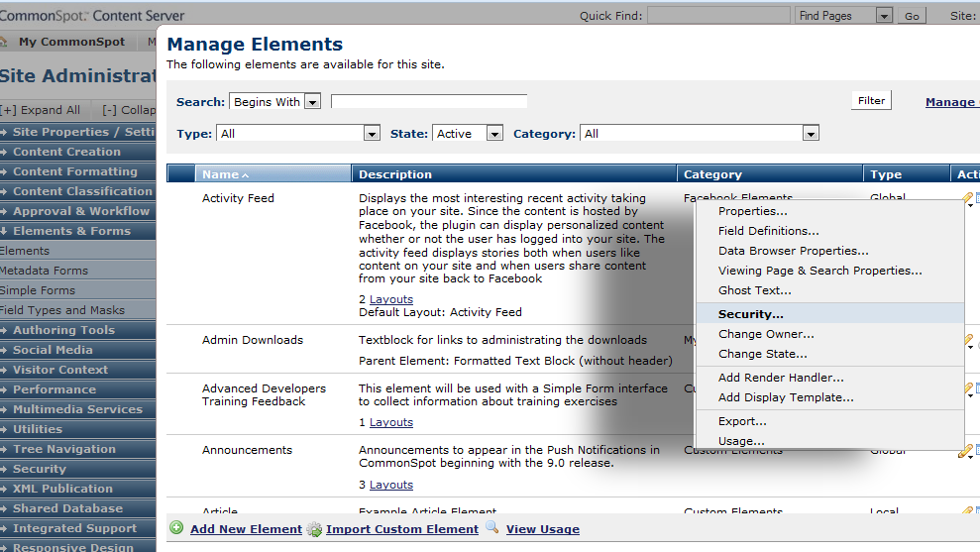Image resolution: width=980 pixels, height=552 pixels.
Task: Open Simple Forms in the sidebar
Action: (77, 290)
